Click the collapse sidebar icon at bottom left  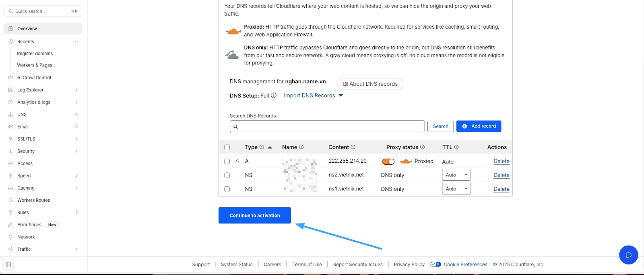tap(8, 265)
